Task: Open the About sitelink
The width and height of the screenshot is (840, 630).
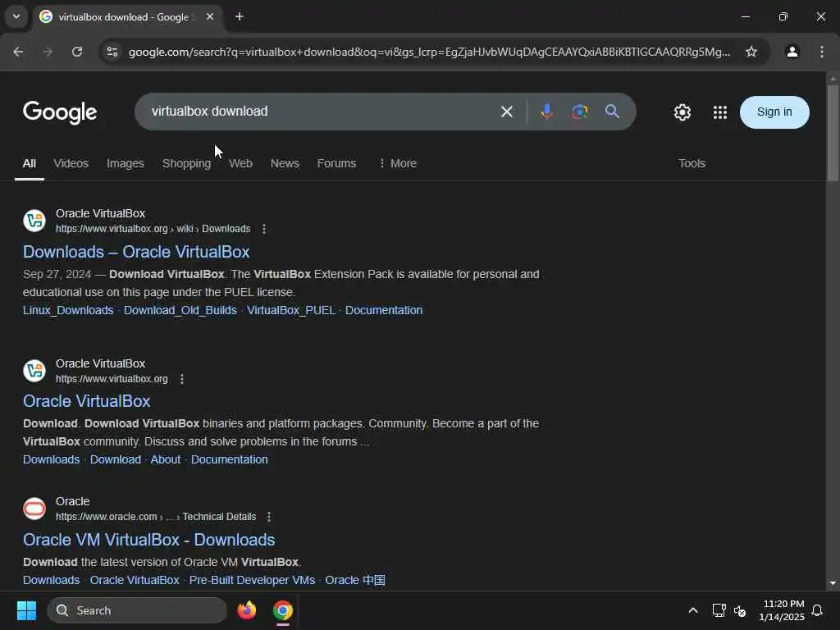Action: [x=166, y=459]
